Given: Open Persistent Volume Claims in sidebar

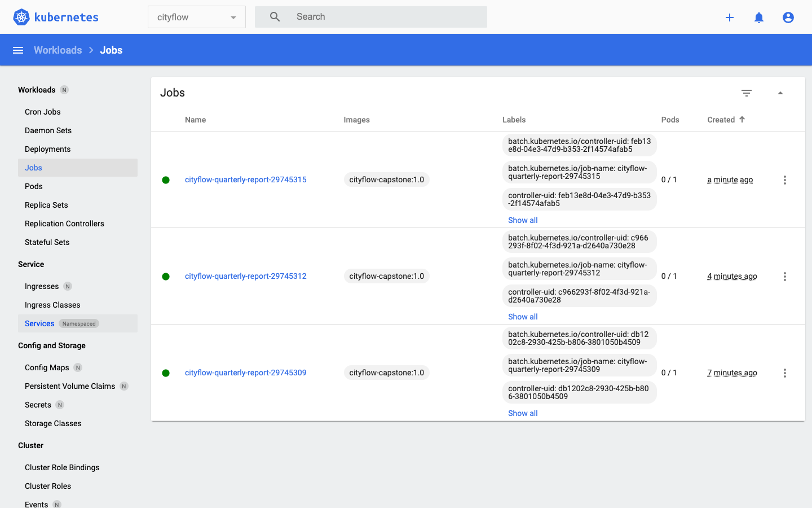Looking at the screenshot, I should (x=70, y=386).
